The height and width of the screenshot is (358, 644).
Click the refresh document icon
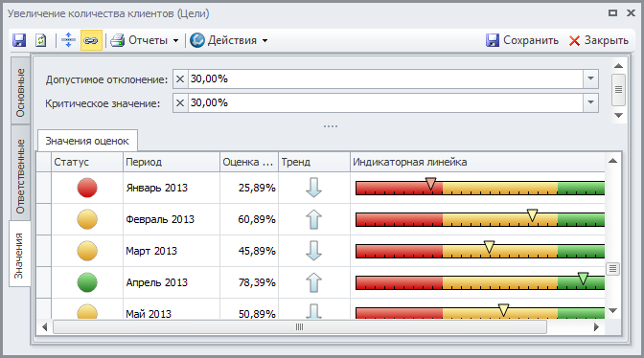(40, 40)
